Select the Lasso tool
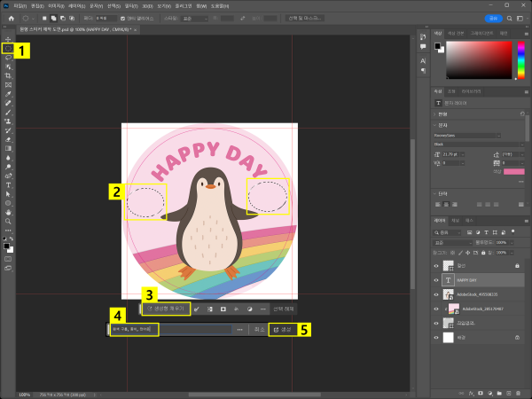532x399 pixels. click(8, 58)
